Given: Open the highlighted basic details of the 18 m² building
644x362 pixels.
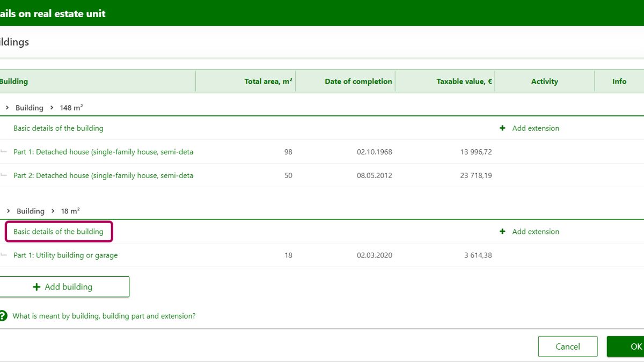Looking at the screenshot, I should 58,232.
